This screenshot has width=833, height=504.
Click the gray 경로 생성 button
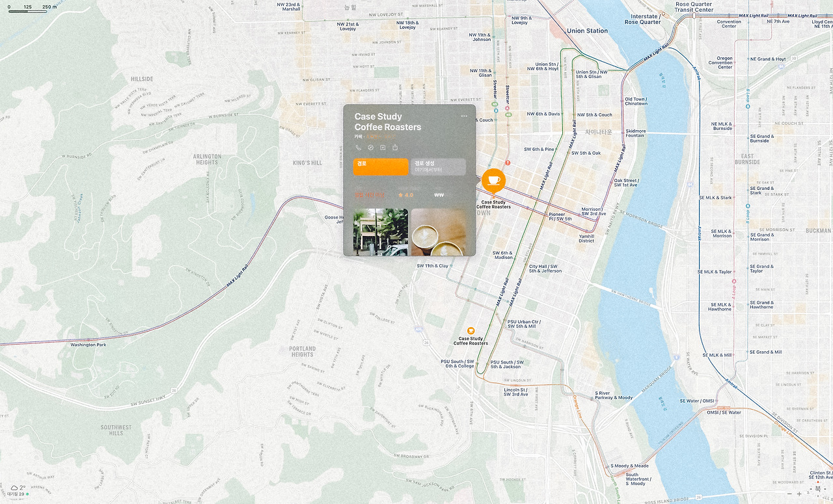point(438,167)
